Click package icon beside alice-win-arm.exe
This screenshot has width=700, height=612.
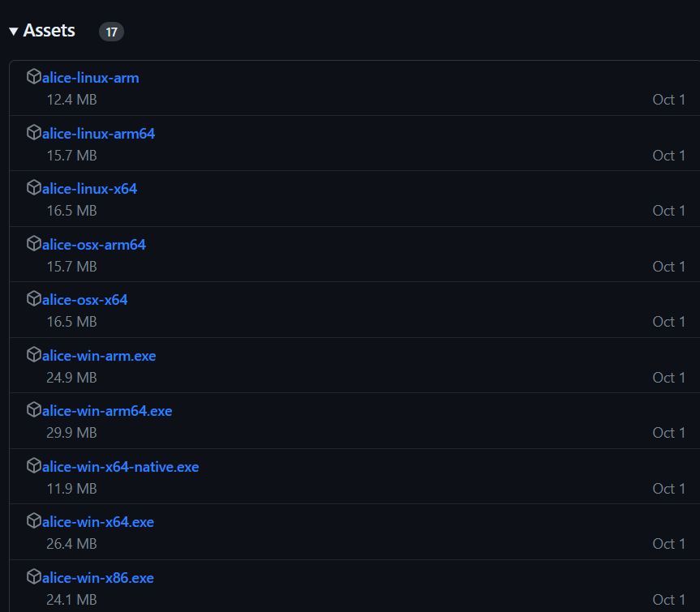pyautogui.click(x=33, y=354)
